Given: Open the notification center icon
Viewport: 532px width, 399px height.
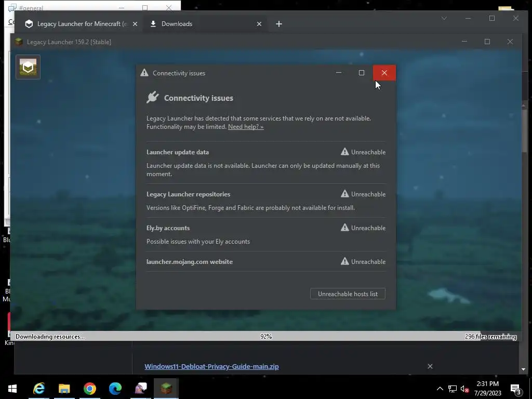Looking at the screenshot, I should pyautogui.click(x=516, y=389).
